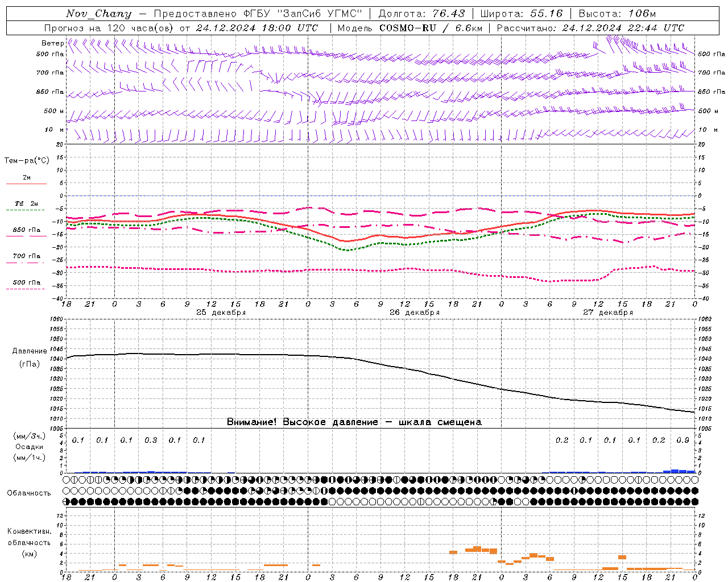Click the 26 декабря date label
This screenshot has width=728, height=582.
tap(414, 313)
